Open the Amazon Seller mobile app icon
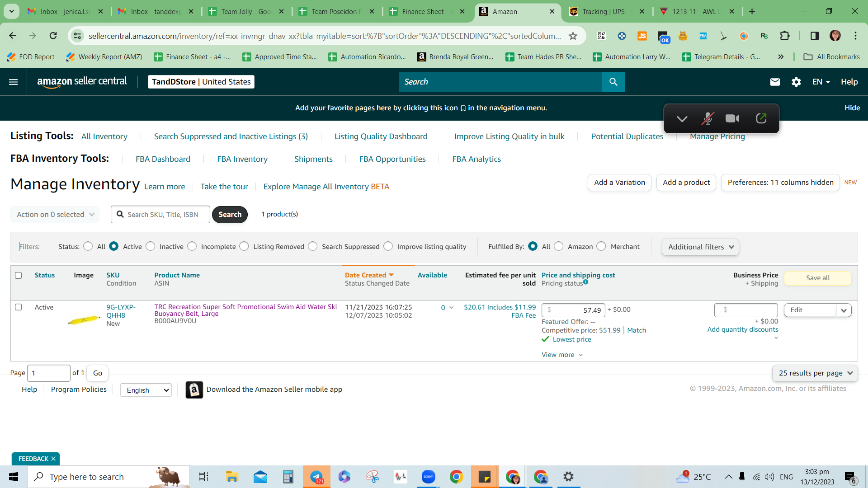This screenshot has width=868, height=488. pyautogui.click(x=194, y=389)
